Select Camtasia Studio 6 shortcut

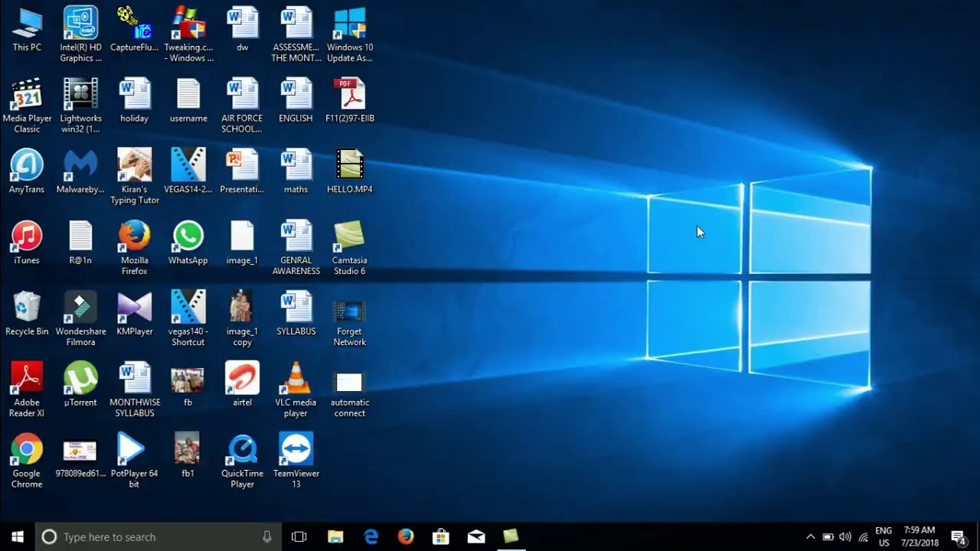(349, 248)
